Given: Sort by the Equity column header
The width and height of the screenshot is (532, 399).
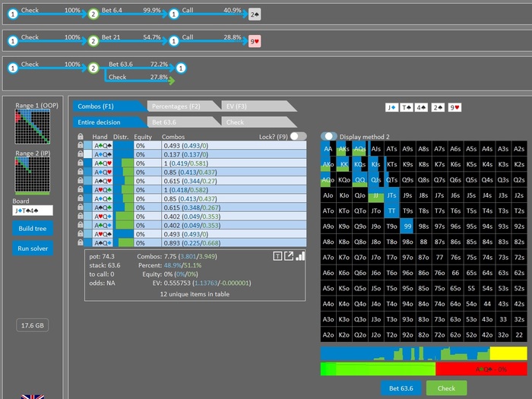Looking at the screenshot, I should pos(143,137).
